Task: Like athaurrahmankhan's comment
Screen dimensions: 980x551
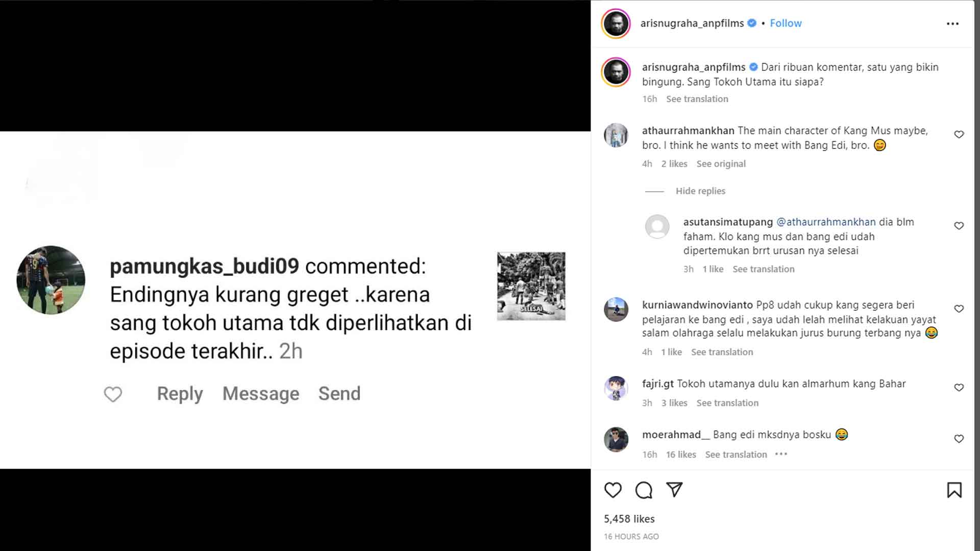Action: click(x=959, y=134)
